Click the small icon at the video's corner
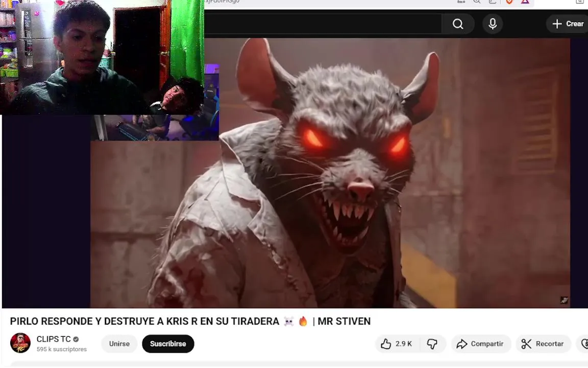Image resolution: width=588 pixels, height=368 pixels. pyautogui.click(x=564, y=300)
